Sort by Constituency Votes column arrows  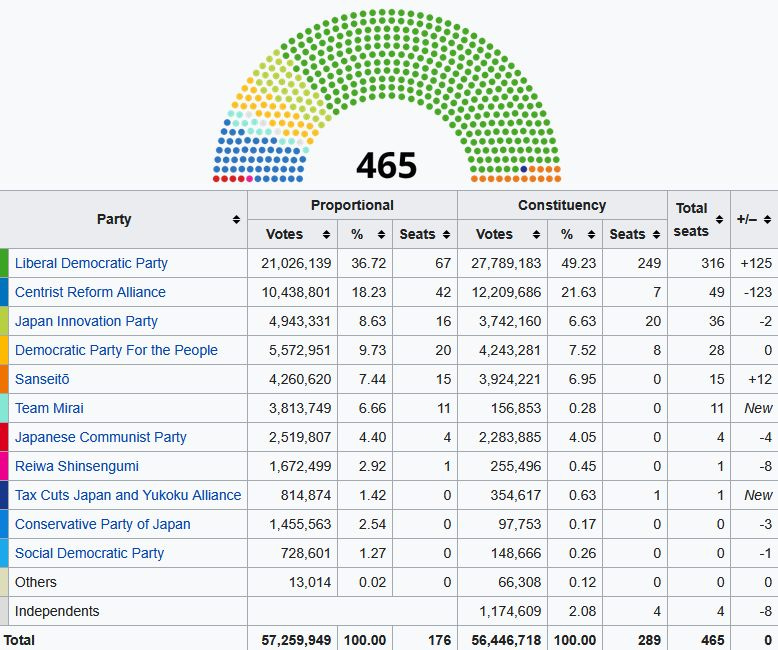click(x=536, y=234)
